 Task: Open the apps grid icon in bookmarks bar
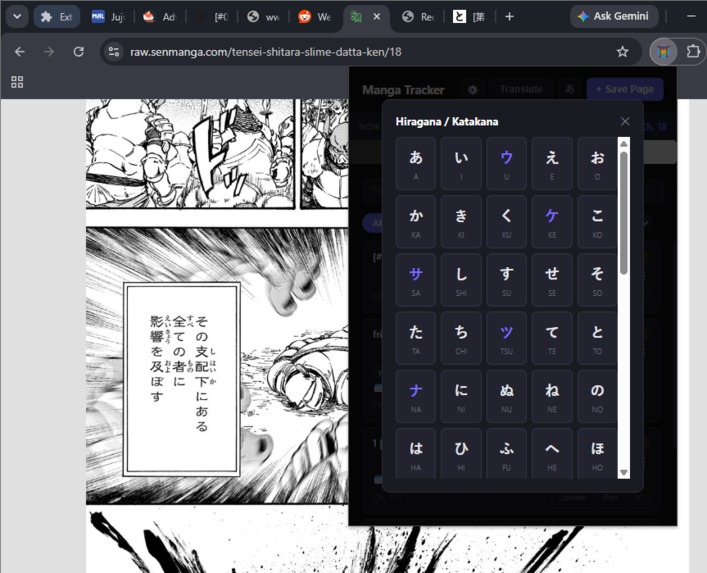(x=17, y=82)
